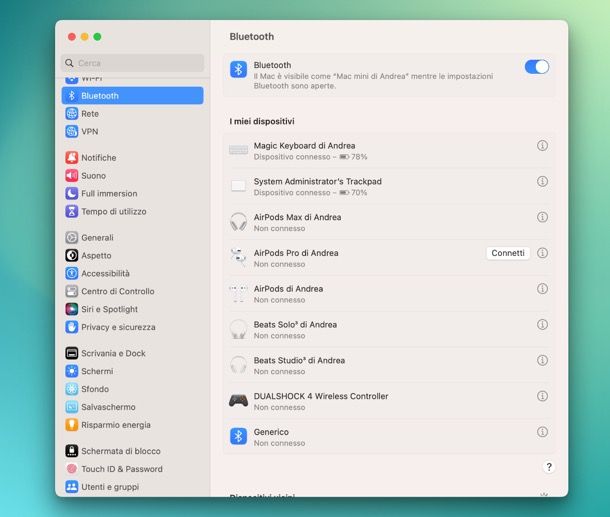Viewport: 610px width, 517px height.
Task: Select the AirPods Pro di Andrea row
Action: 389,258
